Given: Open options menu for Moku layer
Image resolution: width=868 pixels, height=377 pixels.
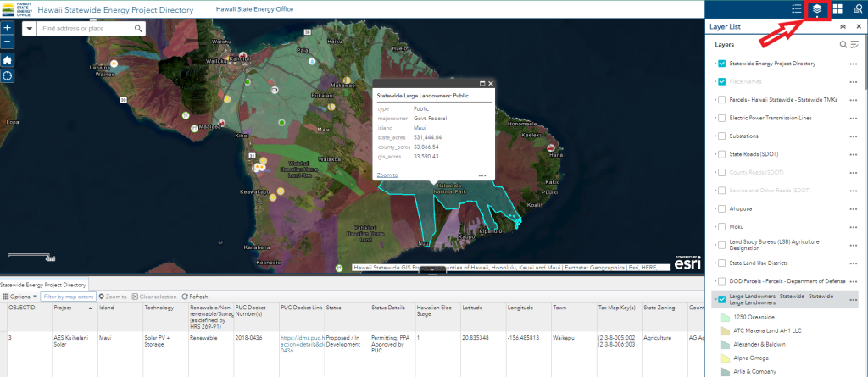Looking at the screenshot, I should 853,227.
